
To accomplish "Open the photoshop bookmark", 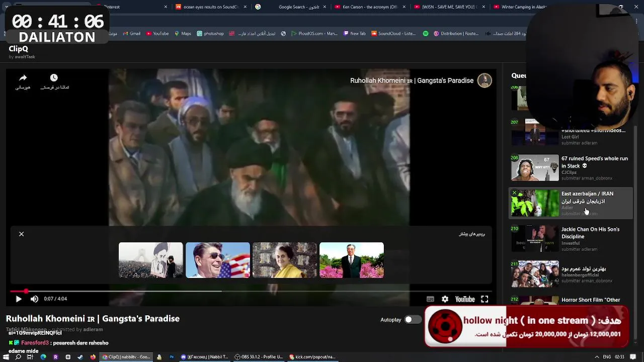I will click(210, 34).
